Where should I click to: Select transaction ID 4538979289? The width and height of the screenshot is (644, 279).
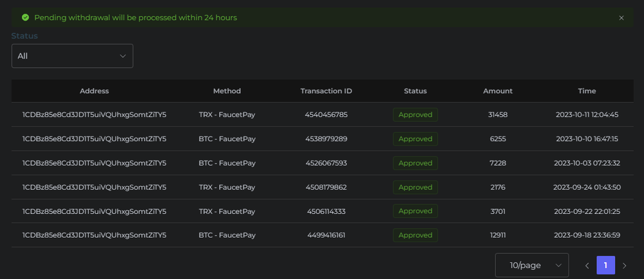pos(326,139)
